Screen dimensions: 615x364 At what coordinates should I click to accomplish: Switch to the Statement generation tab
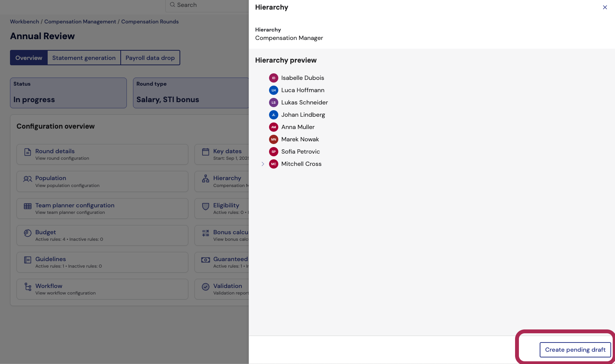[x=84, y=58]
